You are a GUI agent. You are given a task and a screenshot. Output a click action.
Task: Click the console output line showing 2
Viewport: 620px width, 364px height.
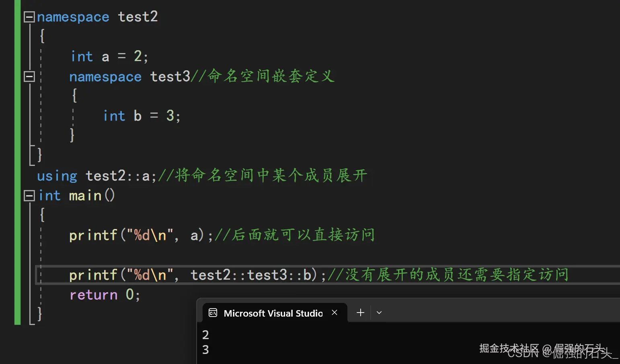click(205, 335)
